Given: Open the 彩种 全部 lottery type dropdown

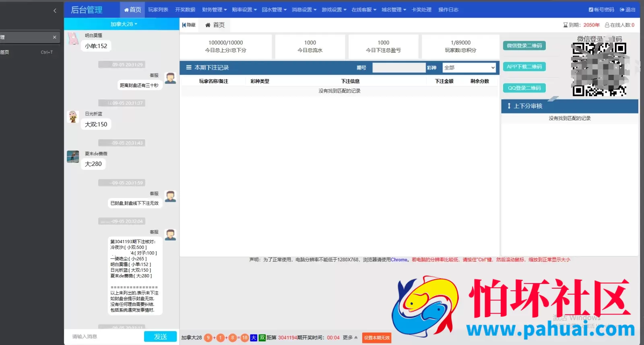Looking at the screenshot, I should (469, 68).
